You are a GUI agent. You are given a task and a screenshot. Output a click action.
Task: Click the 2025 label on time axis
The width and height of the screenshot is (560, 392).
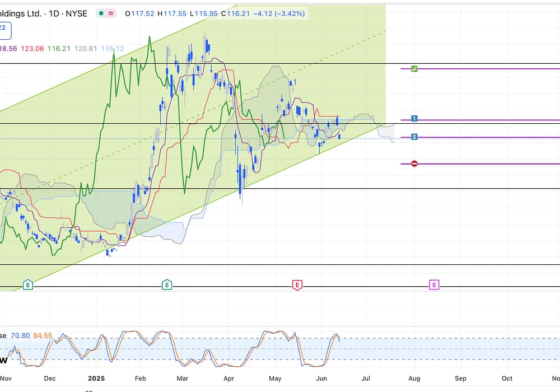(x=96, y=379)
